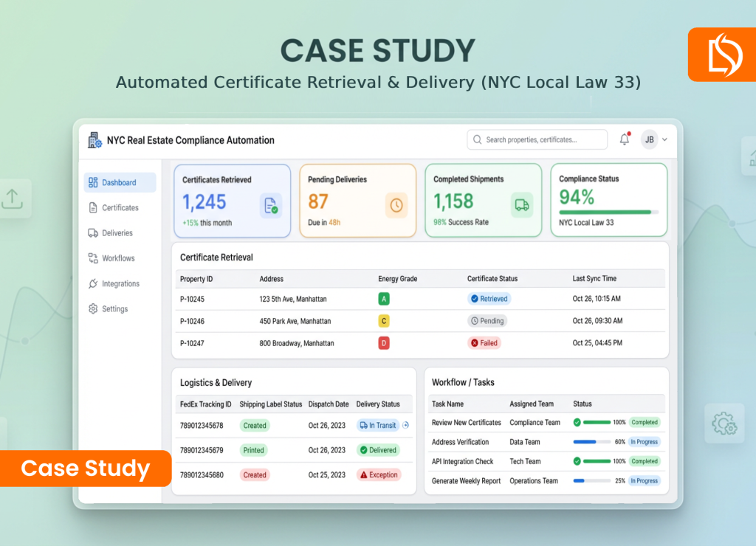Click the small refresh icon beside In Transit
Screen dimensions: 756x546
tap(405, 425)
